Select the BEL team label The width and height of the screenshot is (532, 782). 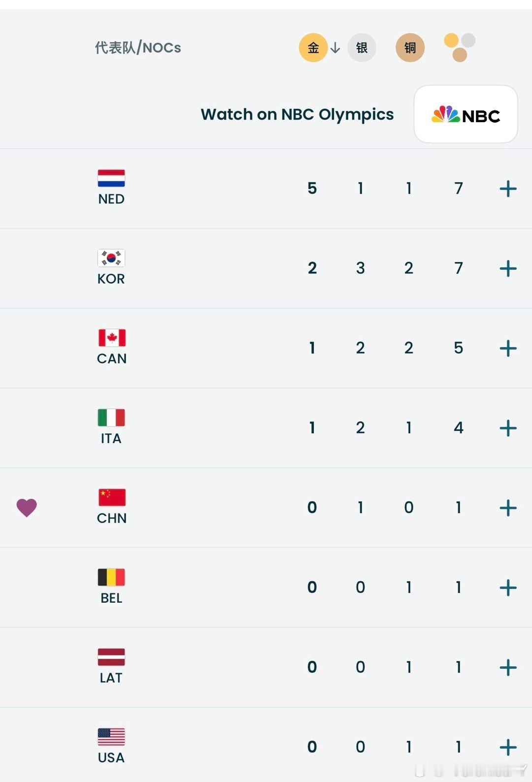(x=111, y=598)
